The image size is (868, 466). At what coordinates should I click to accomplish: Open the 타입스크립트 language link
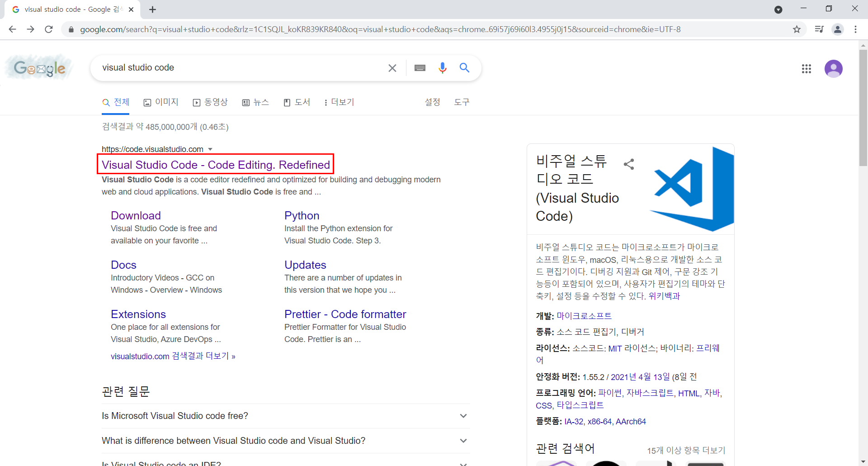tap(580, 405)
